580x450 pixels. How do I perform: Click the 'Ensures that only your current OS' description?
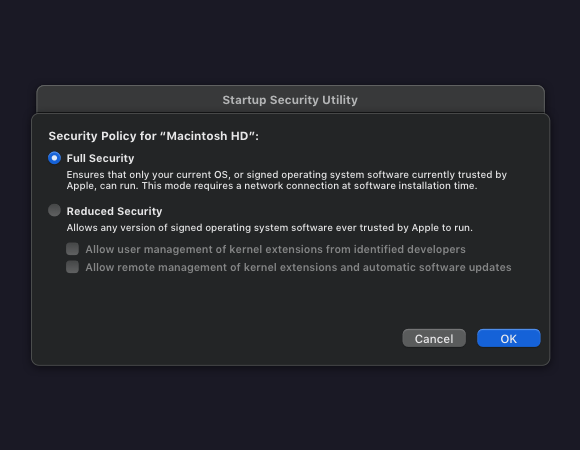(x=287, y=175)
